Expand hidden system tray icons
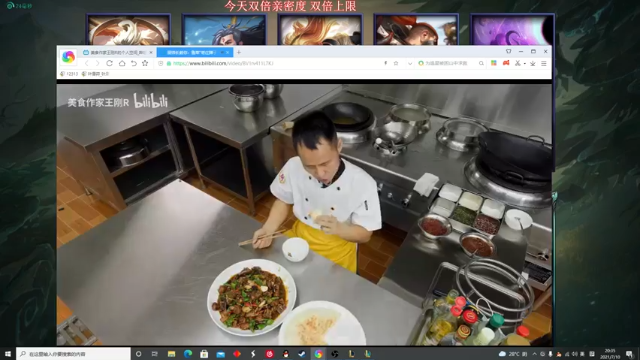 click(535, 354)
